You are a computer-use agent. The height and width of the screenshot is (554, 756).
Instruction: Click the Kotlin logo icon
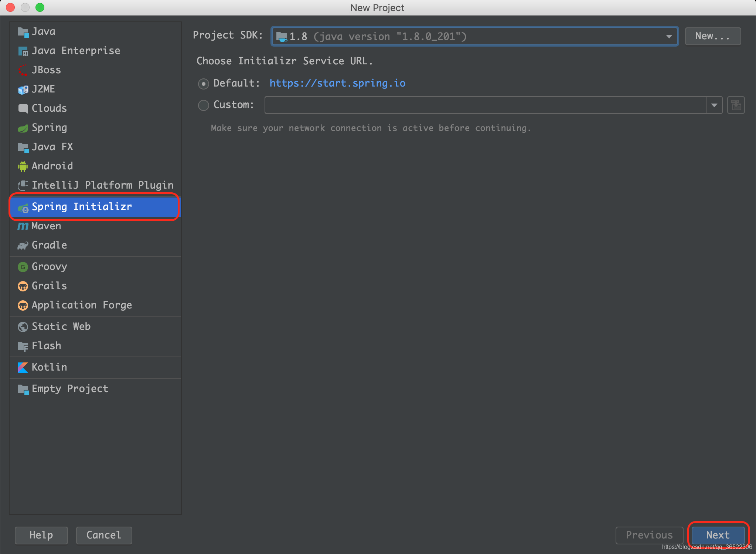[23, 367]
